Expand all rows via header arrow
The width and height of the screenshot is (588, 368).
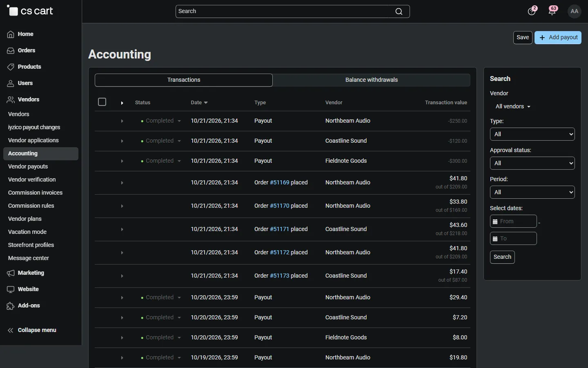coord(122,103)
